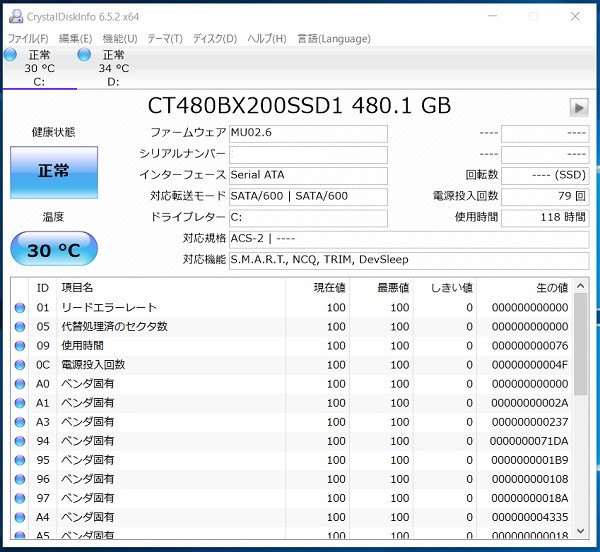
Task: Select the D: drive tab at 34 °C
Action: coord(114,68)
